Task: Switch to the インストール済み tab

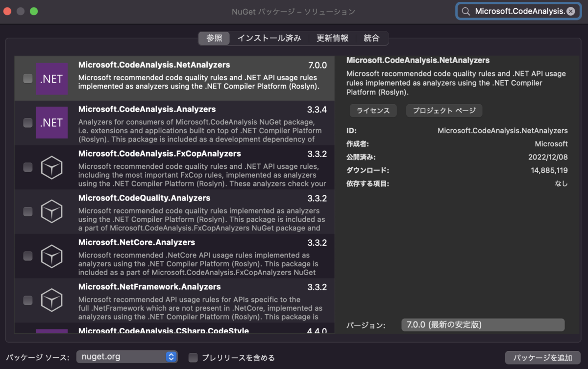Action: click(x=269, y=38)
